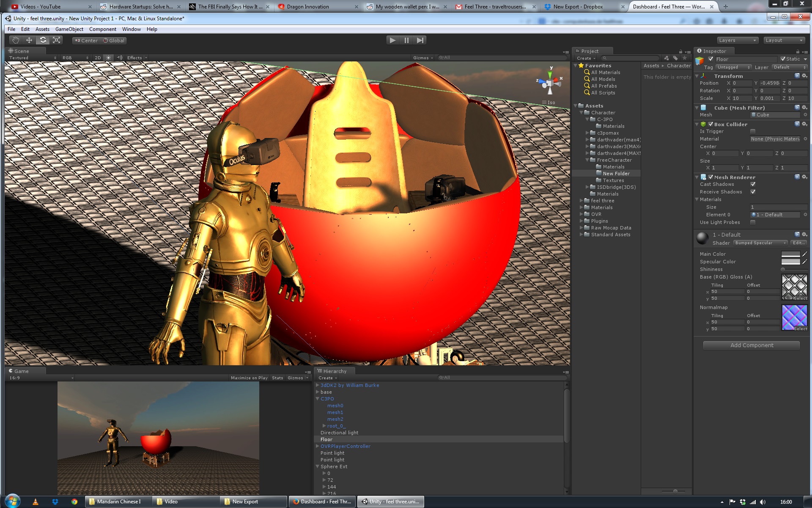This screenshot has height=508, width=812.
Task: Collapse the Transform component foldout
Action: pyautogui.click(x=697, y=76)
